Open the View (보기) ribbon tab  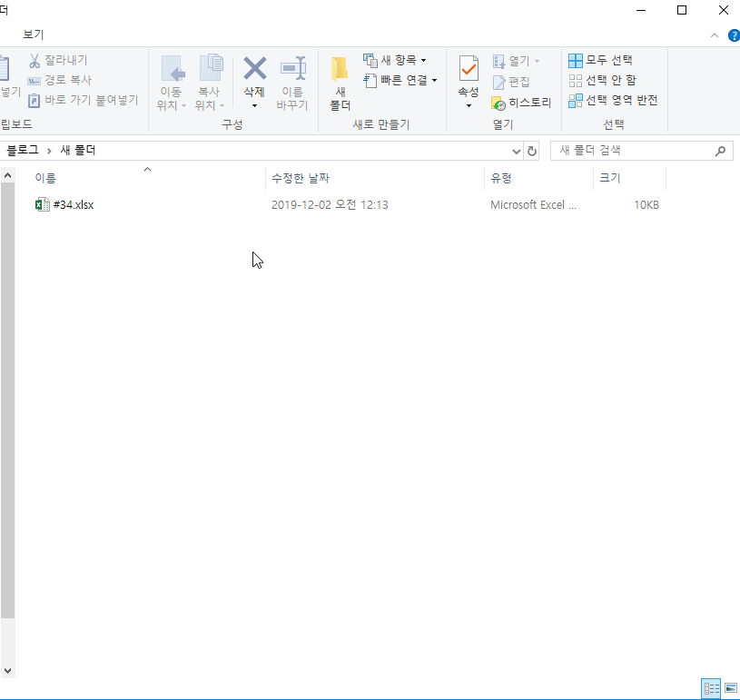(x=33, y=35)
